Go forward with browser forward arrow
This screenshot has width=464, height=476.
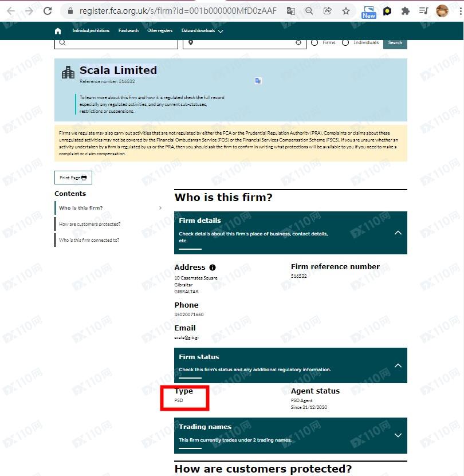[29, 11]
